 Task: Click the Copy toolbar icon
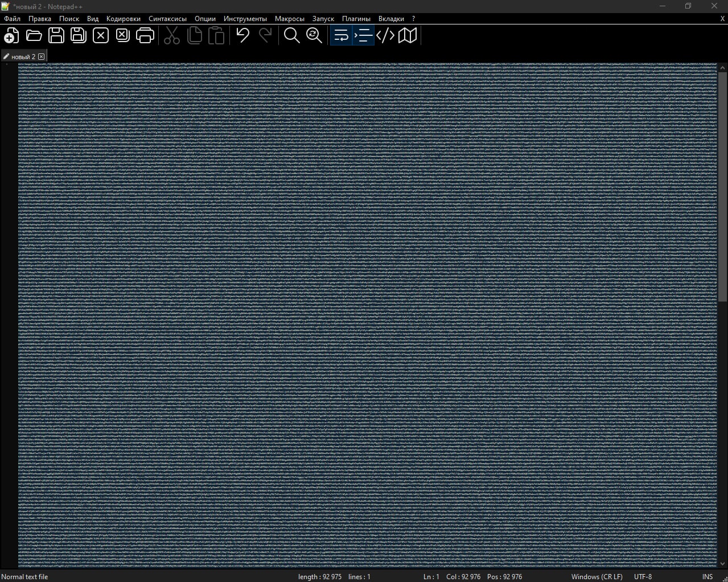click(194, 36)
